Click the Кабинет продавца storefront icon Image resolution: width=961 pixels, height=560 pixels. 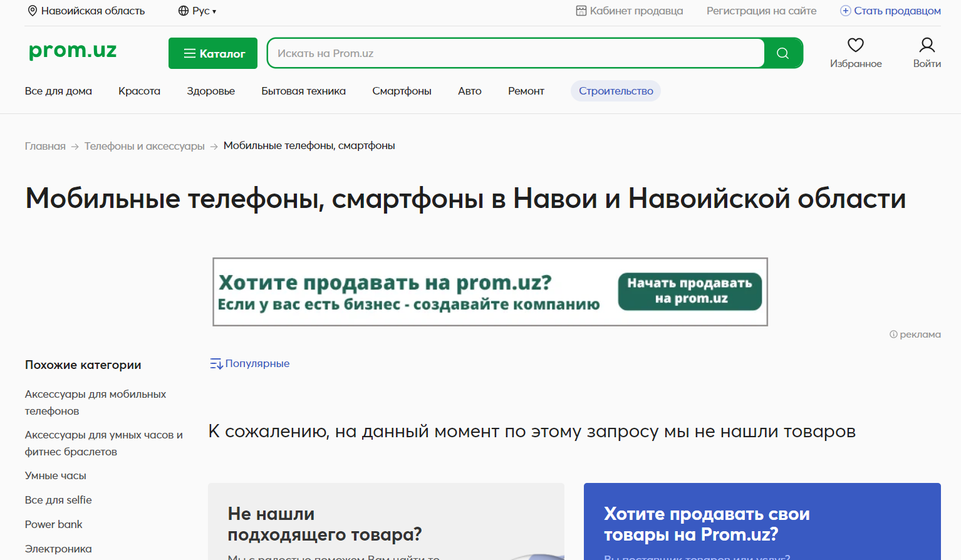[581, 11]
